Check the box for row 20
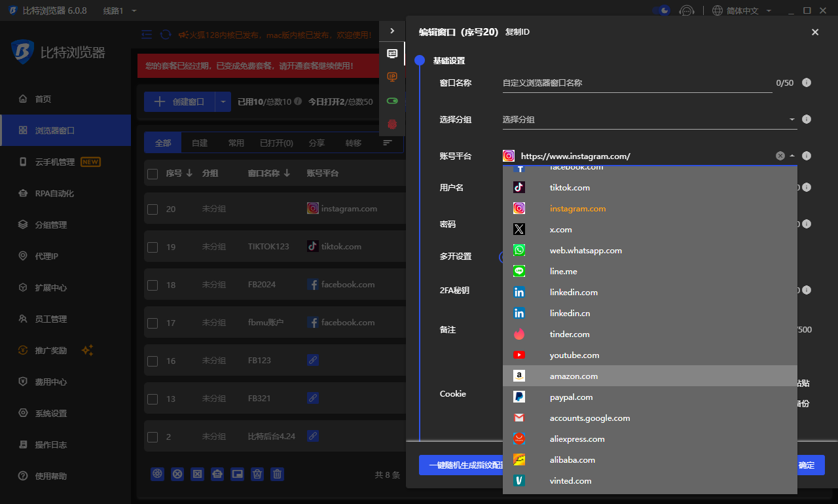The height and width of the screenshot is (504, 838). (153, 209)
